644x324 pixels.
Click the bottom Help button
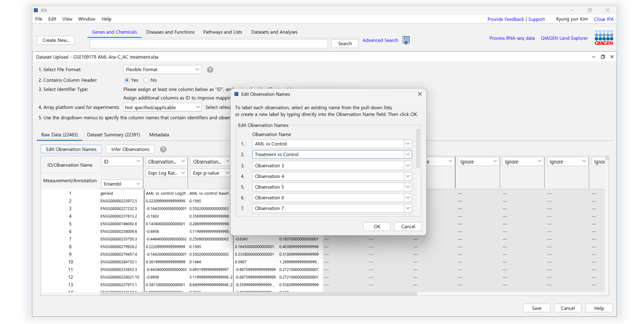599,308
